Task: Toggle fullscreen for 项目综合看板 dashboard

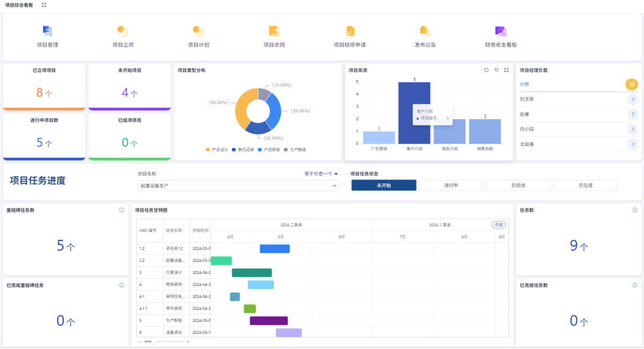Action: (44, 5)
